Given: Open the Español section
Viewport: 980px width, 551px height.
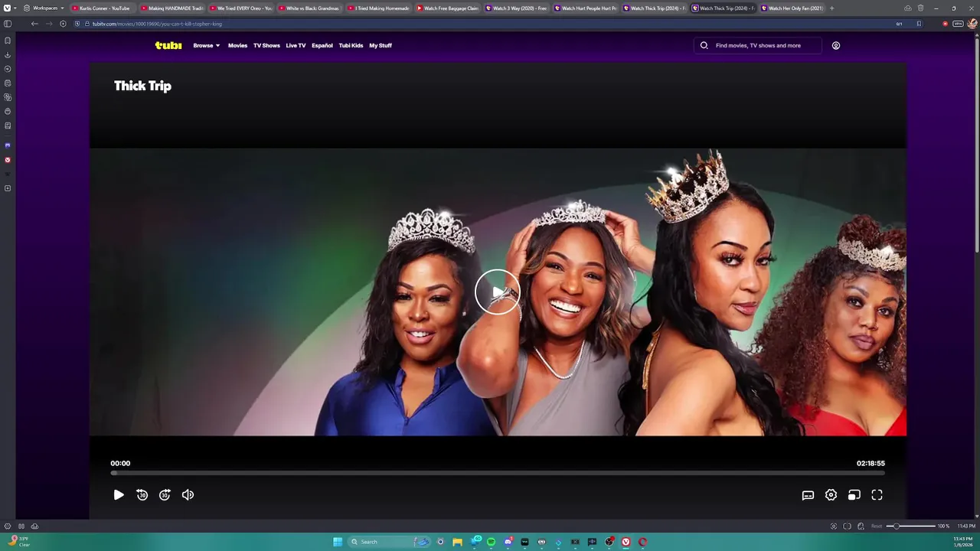Looking at the screenshot, I should [x=322, y=45].
